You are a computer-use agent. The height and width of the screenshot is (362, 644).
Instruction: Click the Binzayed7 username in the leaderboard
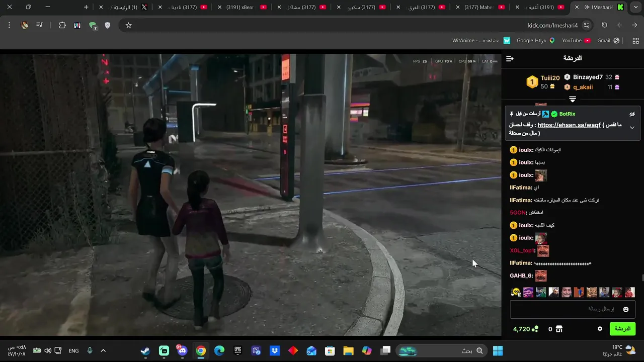[x=588, y=77]
